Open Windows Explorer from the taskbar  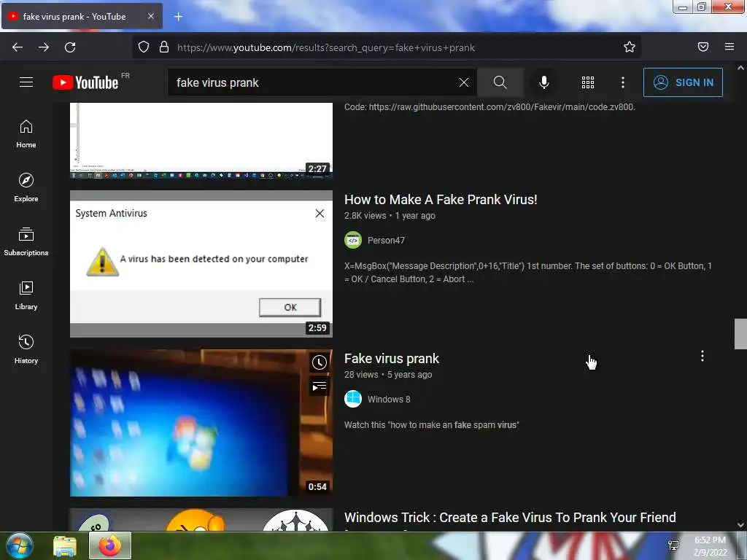tap(65, 545)
